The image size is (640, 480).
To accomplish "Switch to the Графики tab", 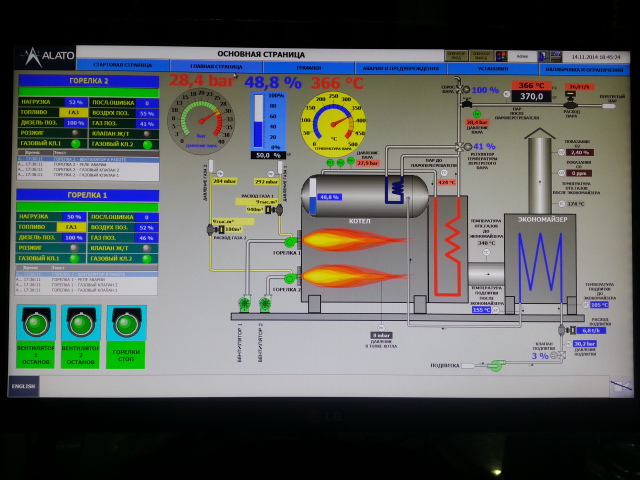I will [308, 68].
